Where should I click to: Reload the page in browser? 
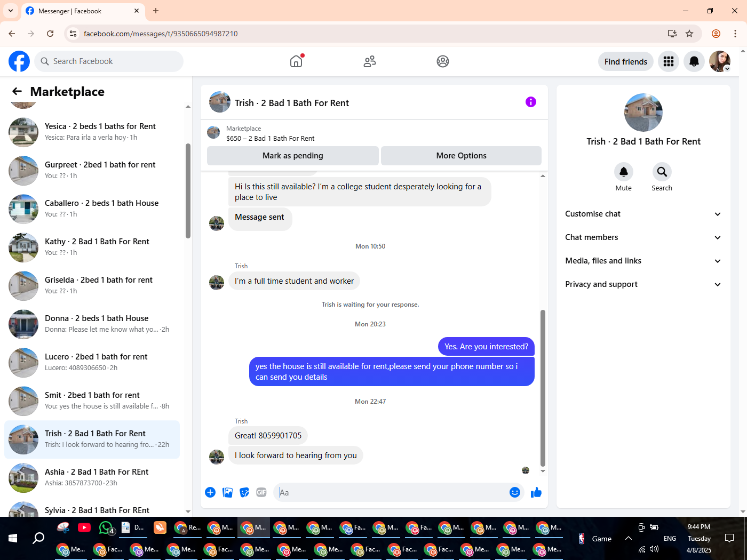pos(50,34)
